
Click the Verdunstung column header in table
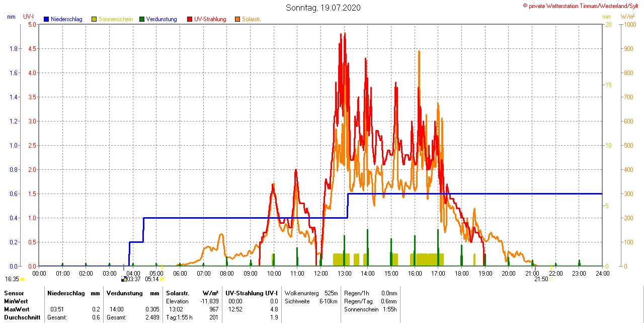(124, 293)
